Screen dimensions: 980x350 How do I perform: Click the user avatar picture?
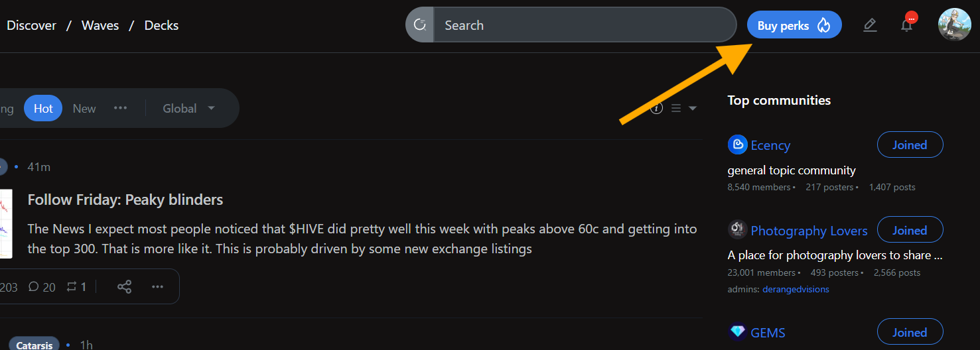click(x=955, y=25)
